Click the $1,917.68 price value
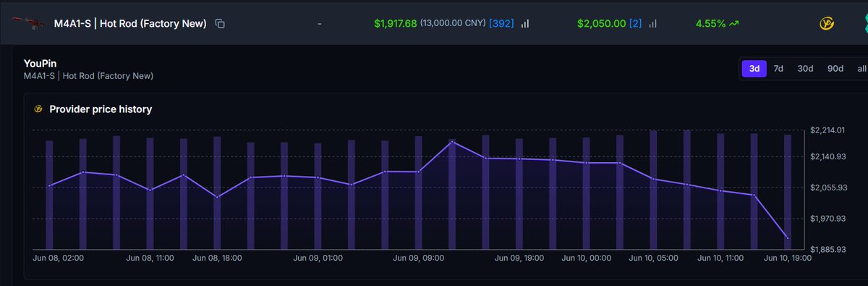 coord(395,24)
